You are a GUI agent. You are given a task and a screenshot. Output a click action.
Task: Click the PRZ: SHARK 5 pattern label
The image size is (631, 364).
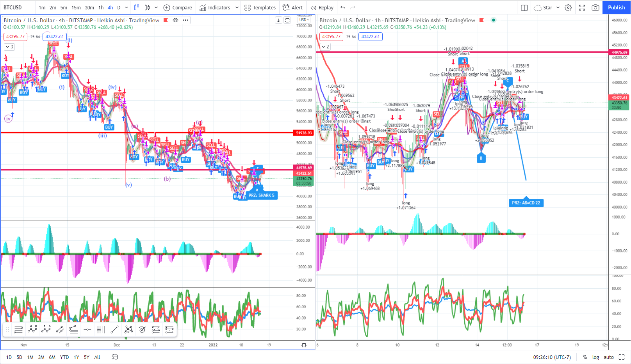tap(262, 195)
